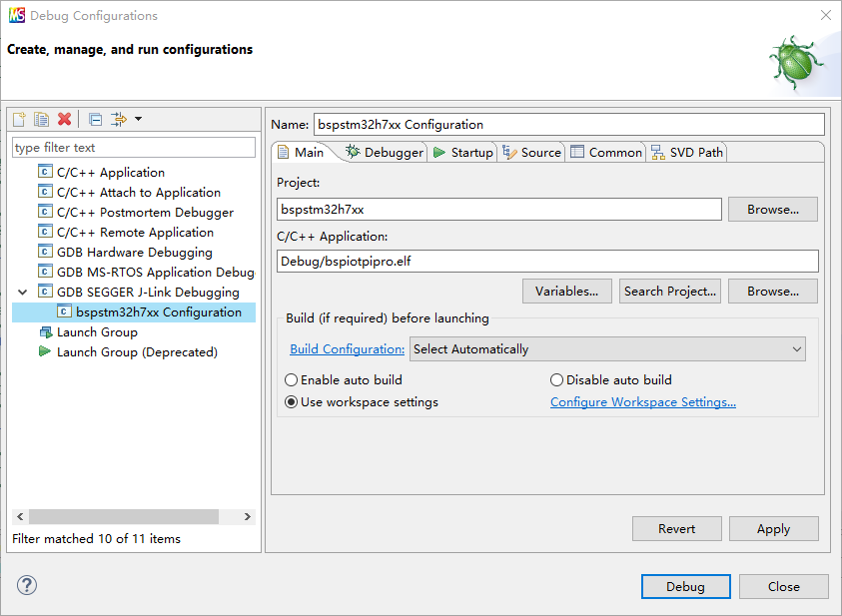
Task: Open the filter toolbar dropdown arrow
Action: 138,120
